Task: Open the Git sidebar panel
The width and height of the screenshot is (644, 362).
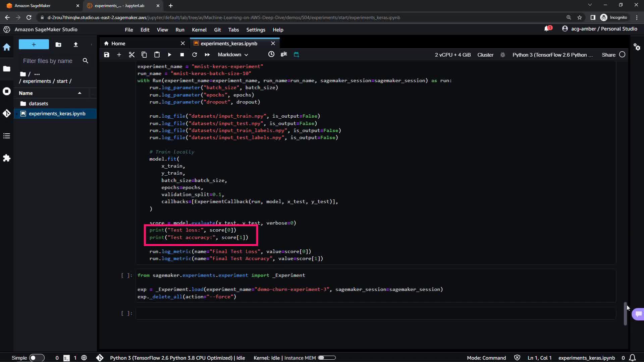Action: (x=7, y=114)
